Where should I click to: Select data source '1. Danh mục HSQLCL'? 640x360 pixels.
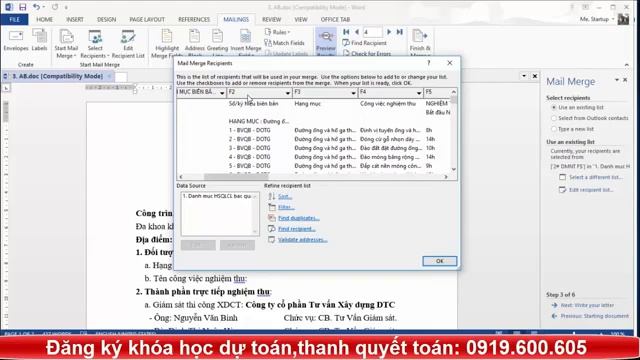point(217,196)
